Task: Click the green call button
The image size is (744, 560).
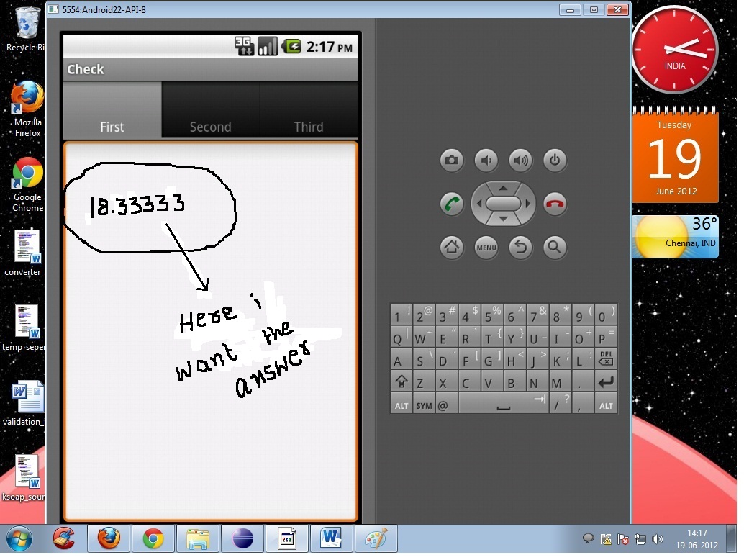Action: (x=451, y=204)
